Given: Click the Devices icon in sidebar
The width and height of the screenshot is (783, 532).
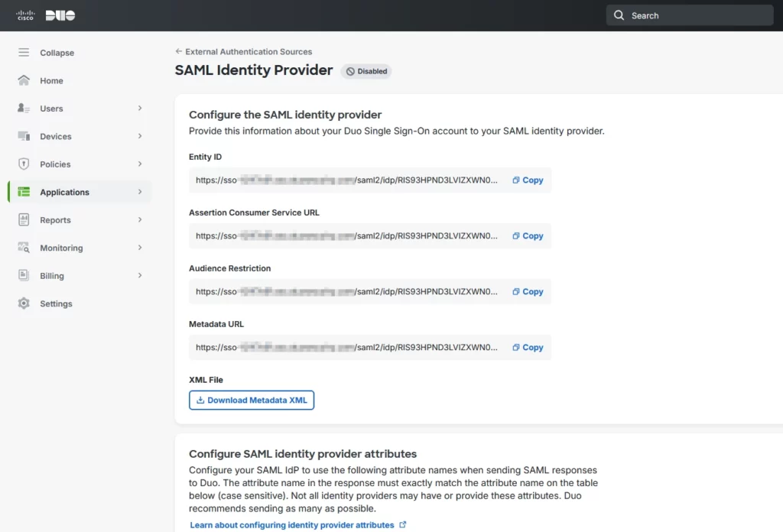Looking at the screenshot, I should pos(24,136).
